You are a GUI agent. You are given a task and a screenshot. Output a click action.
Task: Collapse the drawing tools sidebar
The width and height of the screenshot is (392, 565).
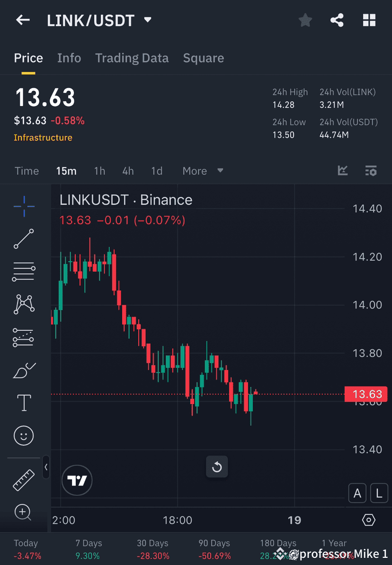[46, 468]
